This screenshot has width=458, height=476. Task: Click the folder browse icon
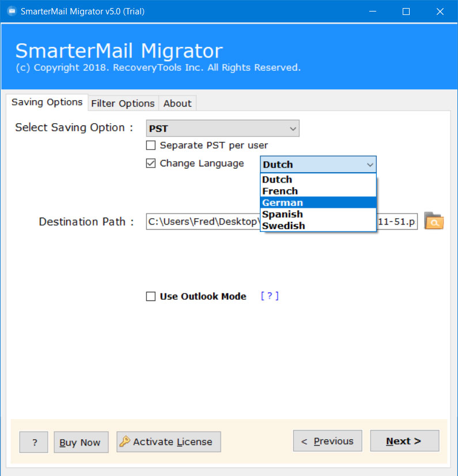click(x=434, y=220)
